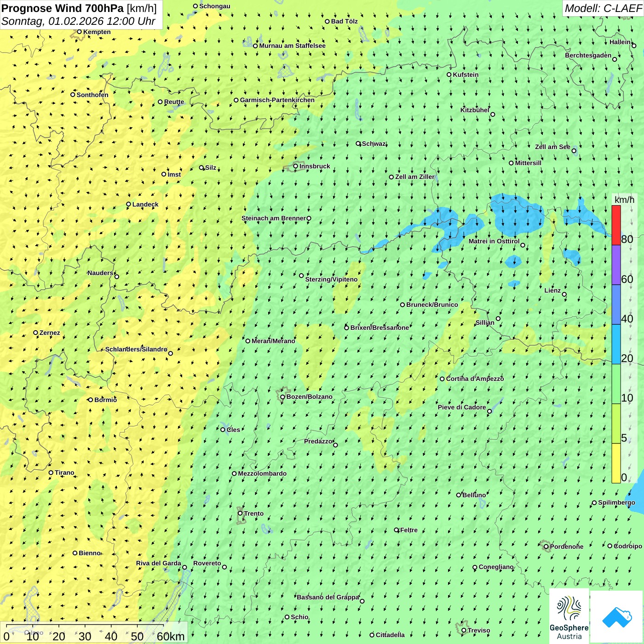The height and width of the screenshot is (644, 644).
Task: Click the 'Prognose Wind 700hPa' title
Action: coord(63,8)
